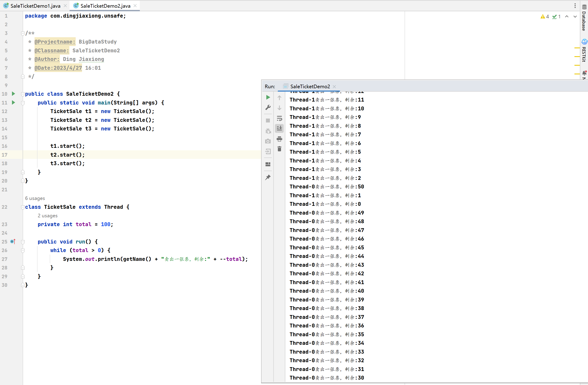Select the SaleTicketDemo2 Run tab
588x385 pixels.
coord(310,86)
